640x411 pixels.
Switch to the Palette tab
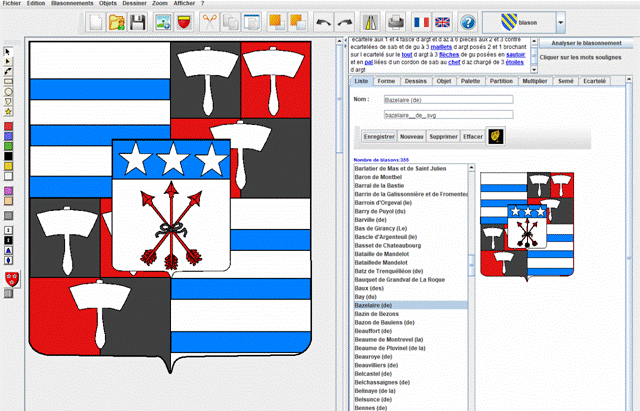468,80
